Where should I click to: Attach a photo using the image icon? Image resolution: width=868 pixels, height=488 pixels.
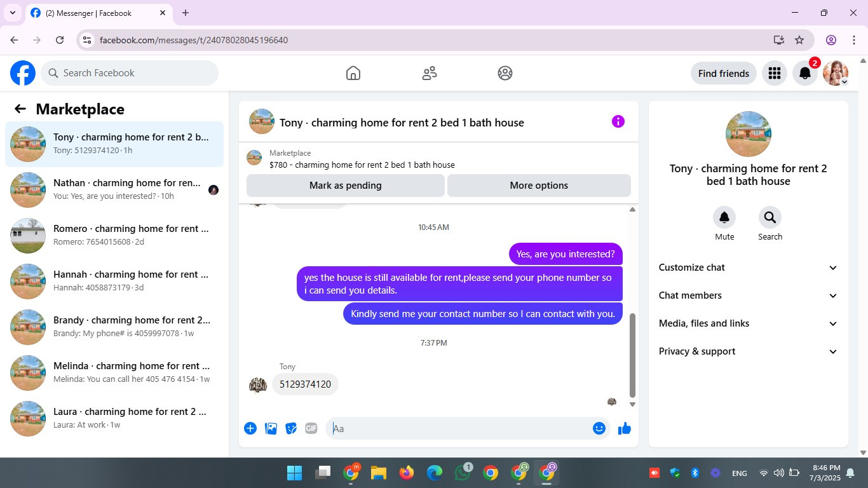point(271,428)
